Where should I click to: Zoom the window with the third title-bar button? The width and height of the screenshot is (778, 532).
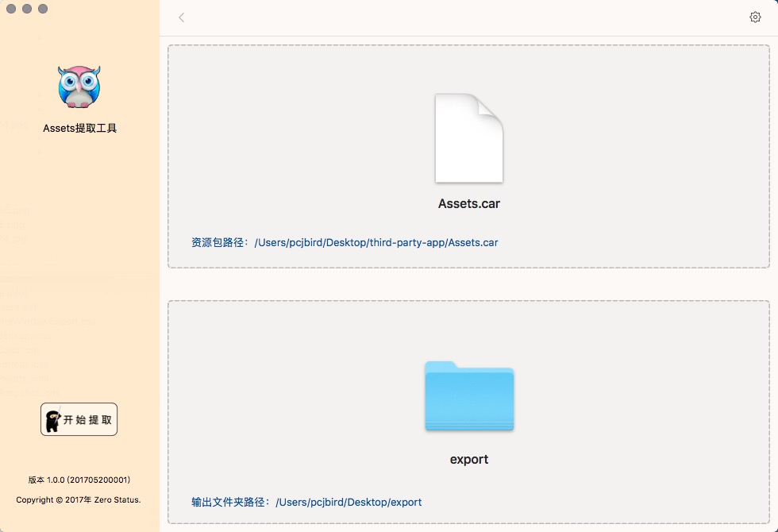[x=43, y=9]
